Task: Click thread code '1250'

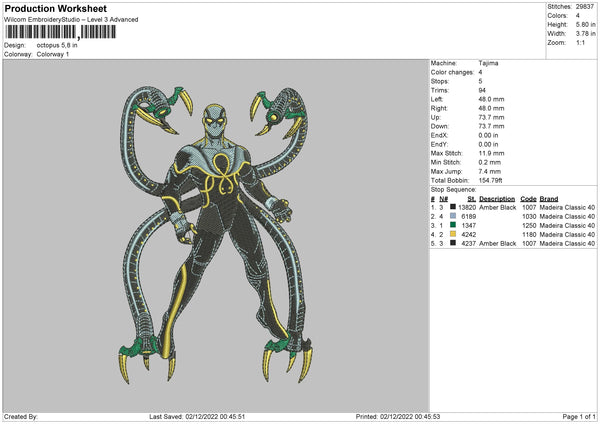Action: tap(529, 226)
